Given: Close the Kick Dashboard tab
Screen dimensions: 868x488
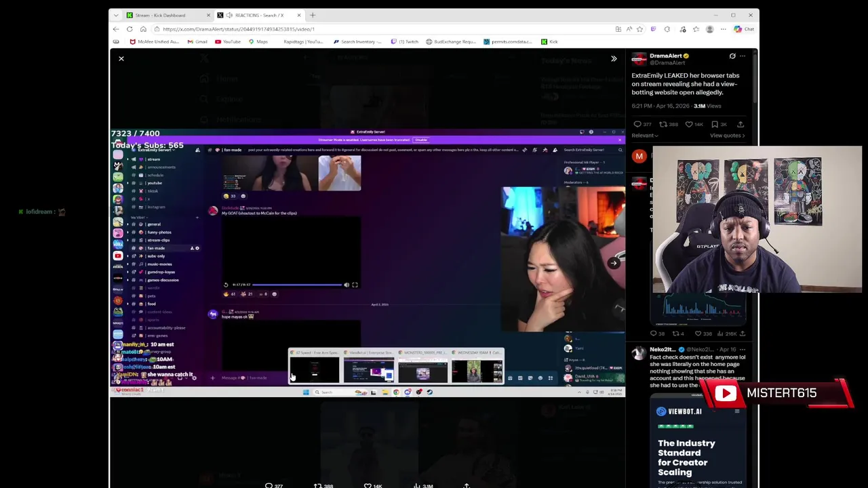Looking at the screenshot, I should (x=208, y=15).
